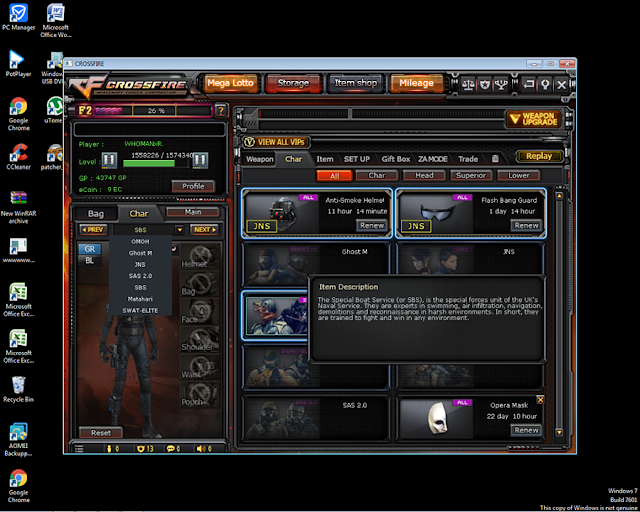Click the yellow person icon showing 0
This screenshot has height=512, width=640.
point(109,449)
